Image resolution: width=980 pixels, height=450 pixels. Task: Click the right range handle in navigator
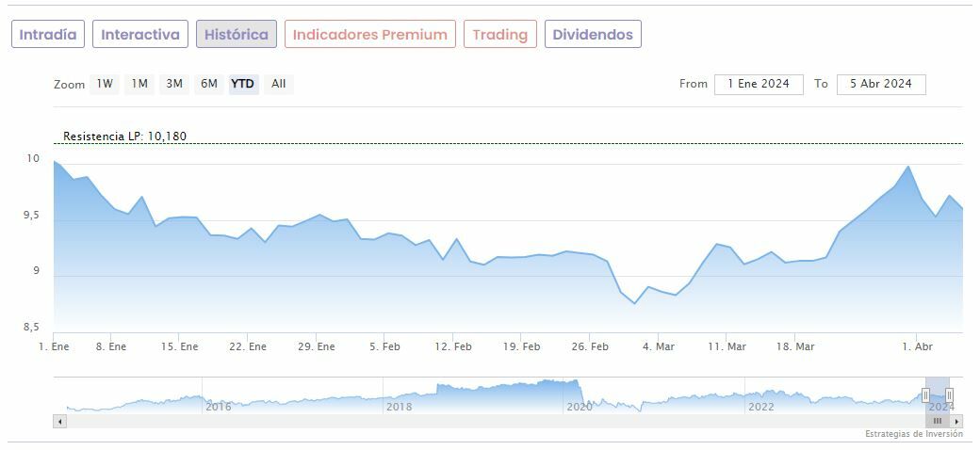click(x=949, y=395)
